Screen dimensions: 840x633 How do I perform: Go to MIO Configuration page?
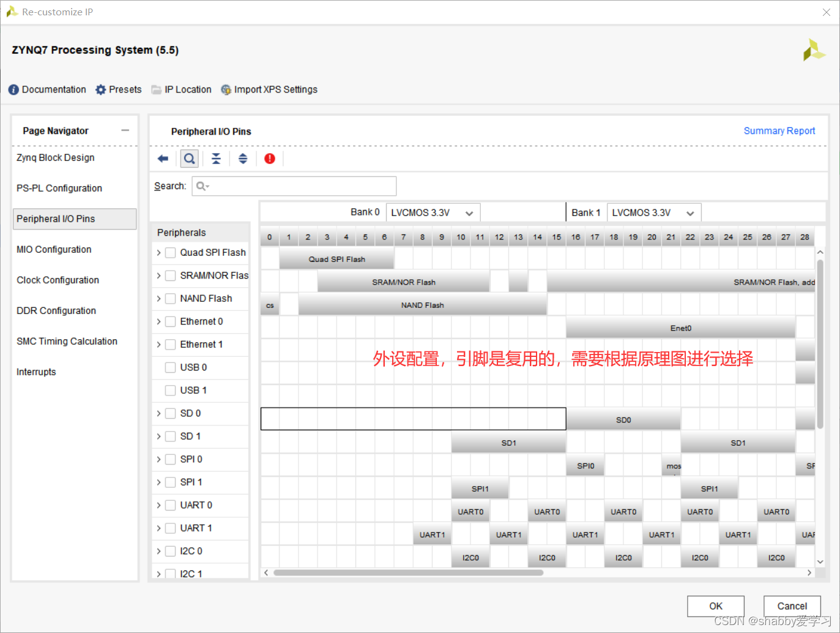coord(54,249)
